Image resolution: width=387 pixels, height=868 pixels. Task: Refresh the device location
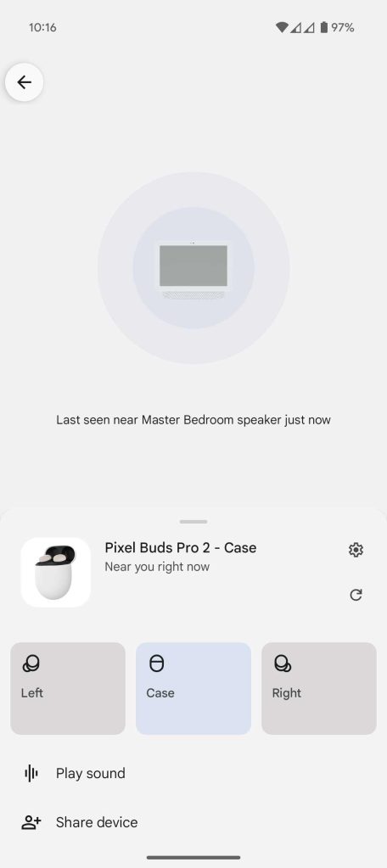click(356, 595)
